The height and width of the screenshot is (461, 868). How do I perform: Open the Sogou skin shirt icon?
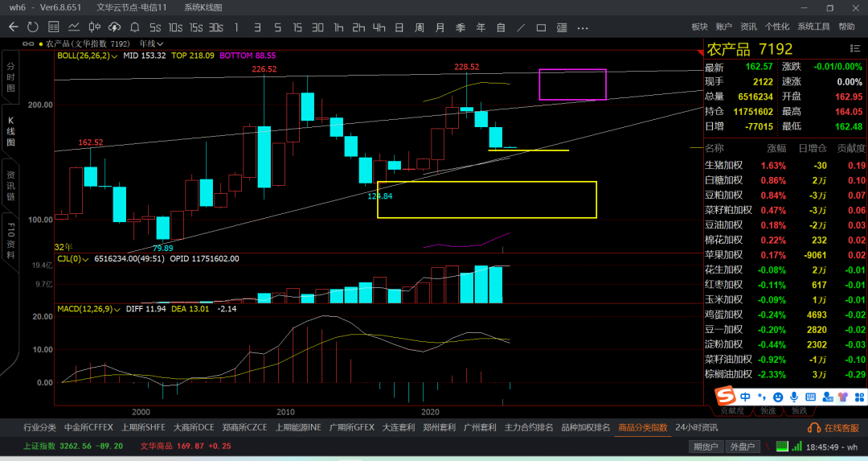point(843,397)
